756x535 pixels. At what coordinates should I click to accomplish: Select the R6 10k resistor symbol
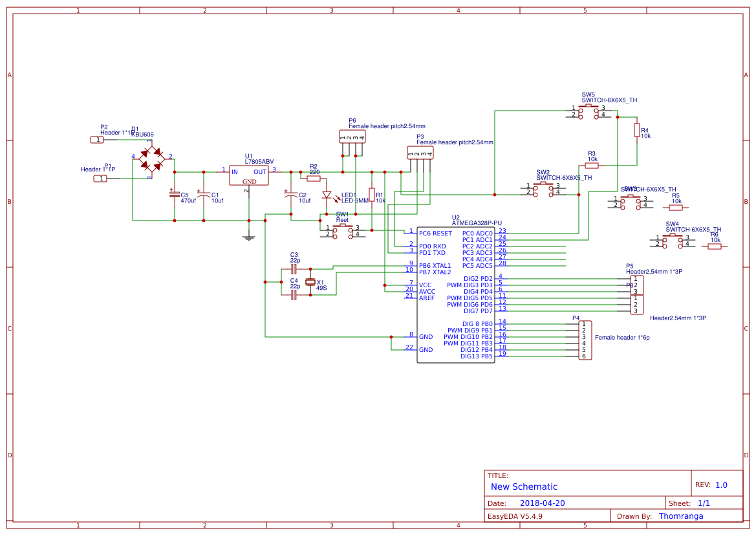pos(715,246)
